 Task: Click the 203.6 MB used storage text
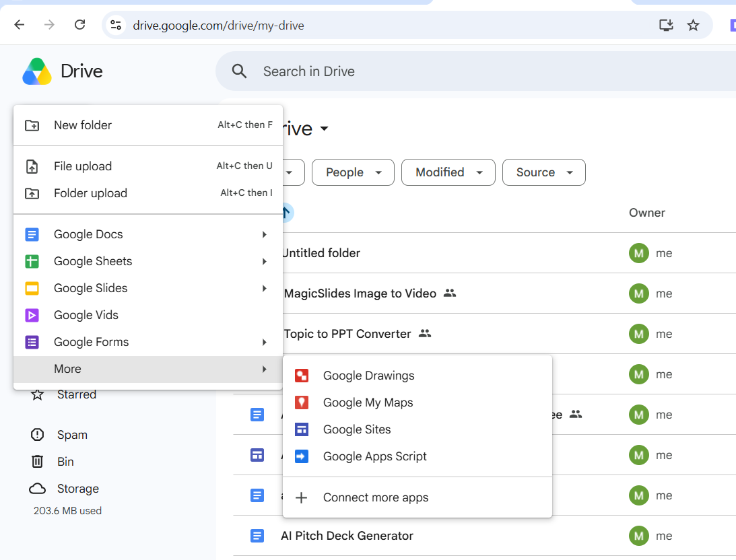pos(67,511)
